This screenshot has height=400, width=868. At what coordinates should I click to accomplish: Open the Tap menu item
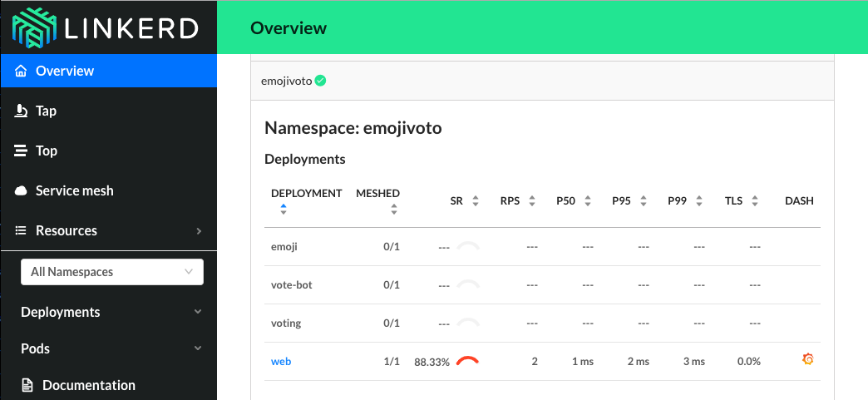[47, 111]
